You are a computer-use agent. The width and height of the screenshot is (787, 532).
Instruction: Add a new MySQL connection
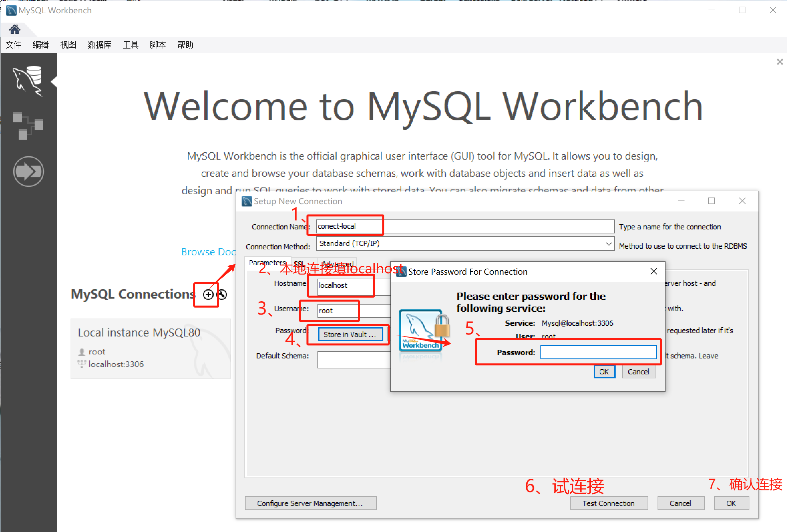[x=208, y=294]
